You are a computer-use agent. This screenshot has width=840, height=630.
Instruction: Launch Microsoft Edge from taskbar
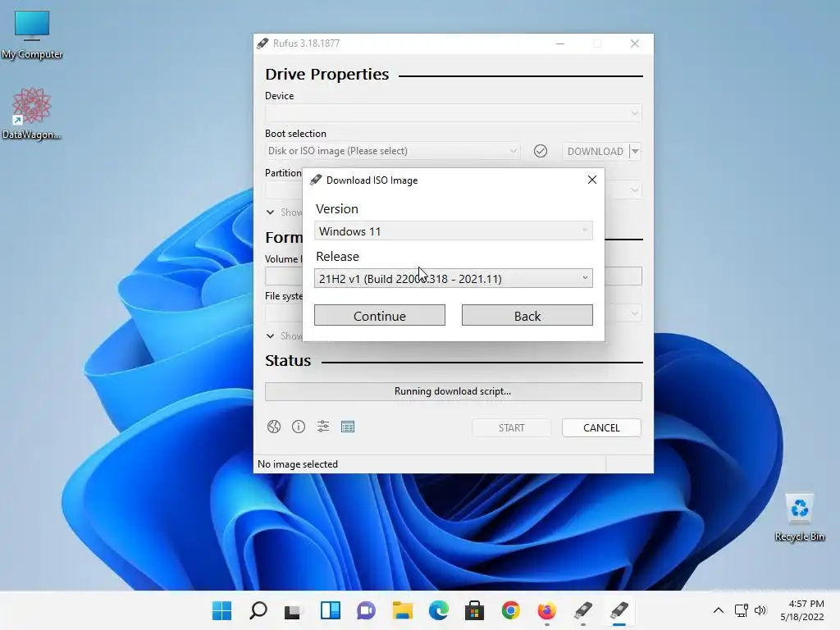439,610
